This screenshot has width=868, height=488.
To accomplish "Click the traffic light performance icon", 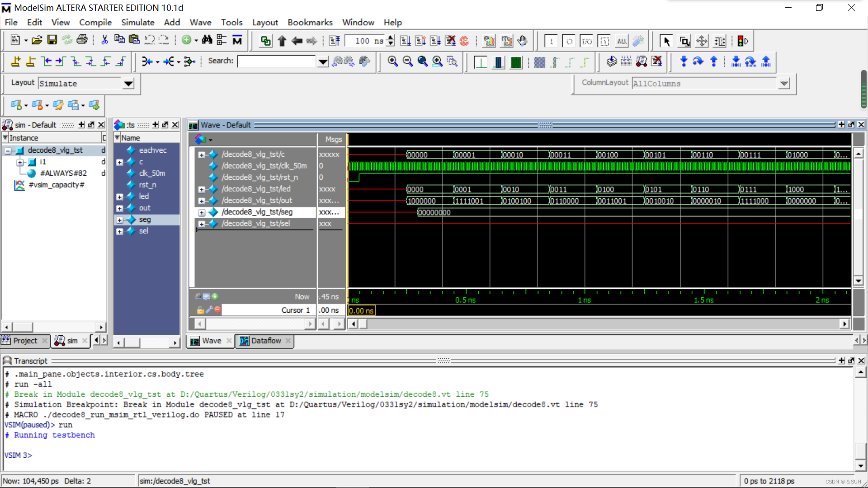I will 742,41.
